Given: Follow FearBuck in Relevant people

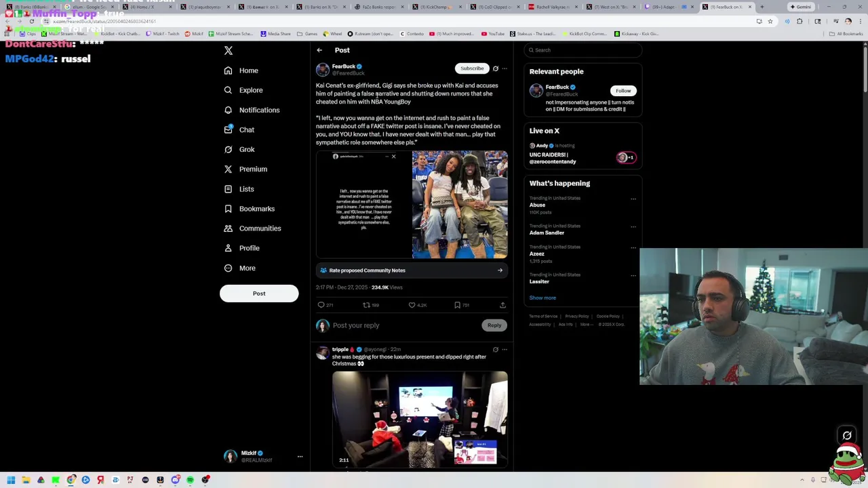Looking at the screenshot, I should [623, 91].
